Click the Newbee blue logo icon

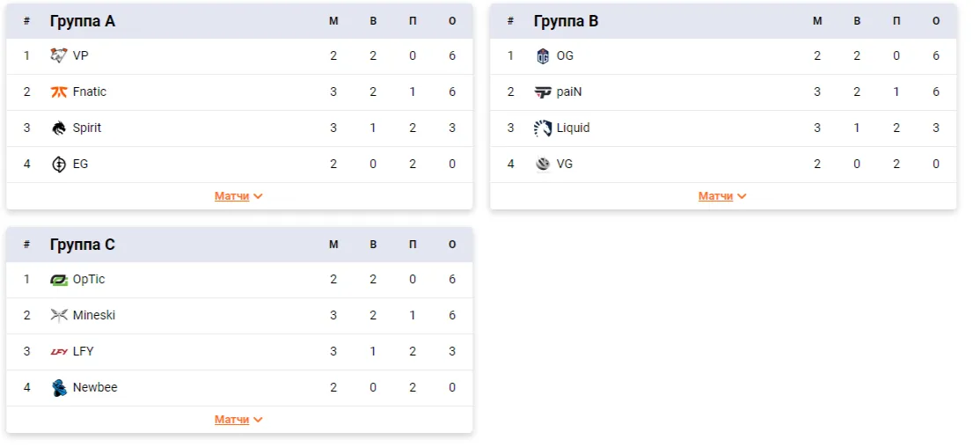tap(58, 388)
